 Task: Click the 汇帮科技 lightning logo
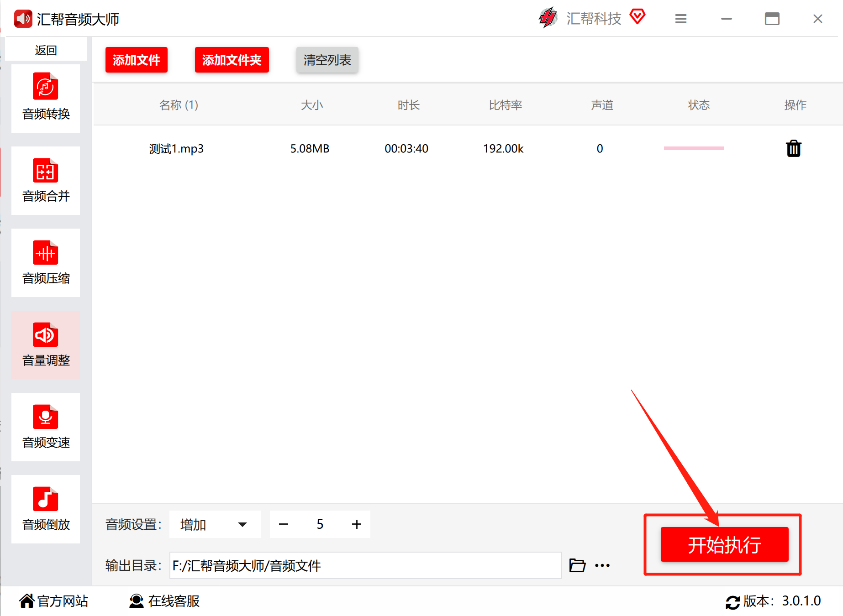pyautogui.click(x=548, y=18)
